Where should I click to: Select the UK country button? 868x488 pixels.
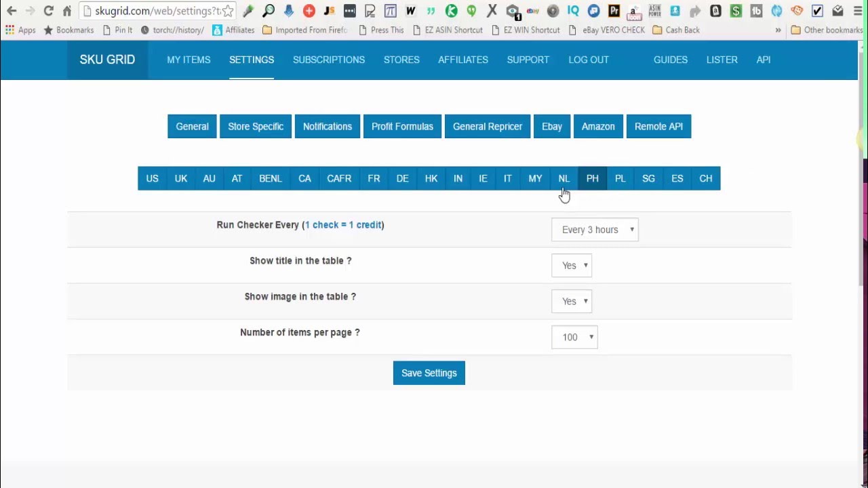coord(181,179)
